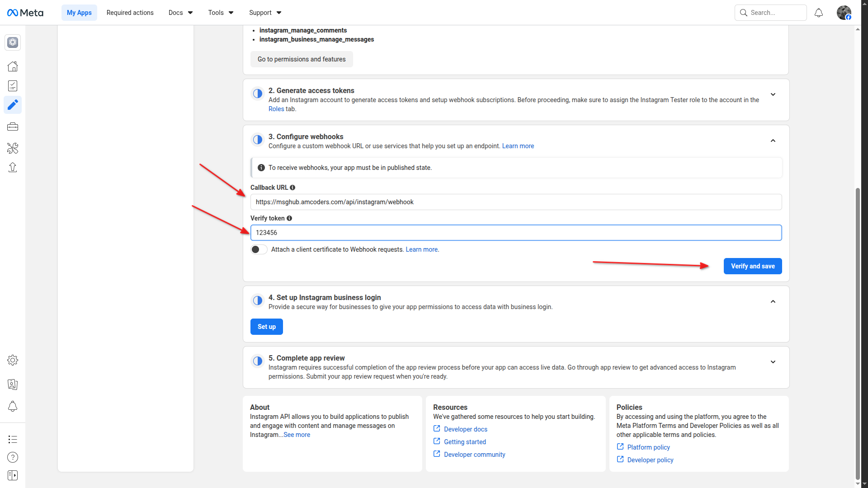Viewport: 868px width, 488px height.
Task: Switch to the My Apps tab
Action: (x=79, y=12)
